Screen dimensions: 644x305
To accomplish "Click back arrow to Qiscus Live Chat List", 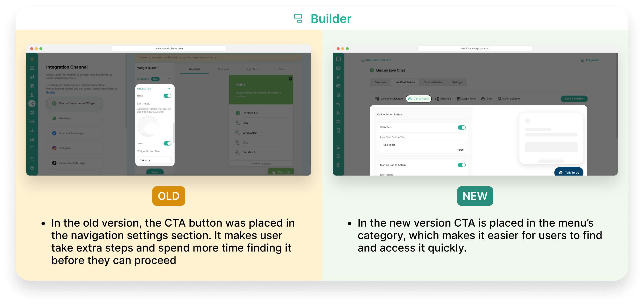I will (x=363, y=60).
